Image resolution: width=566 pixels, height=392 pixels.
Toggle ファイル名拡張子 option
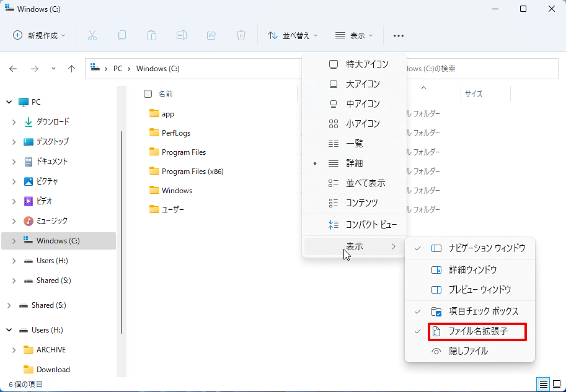click(x=470, y=331)
